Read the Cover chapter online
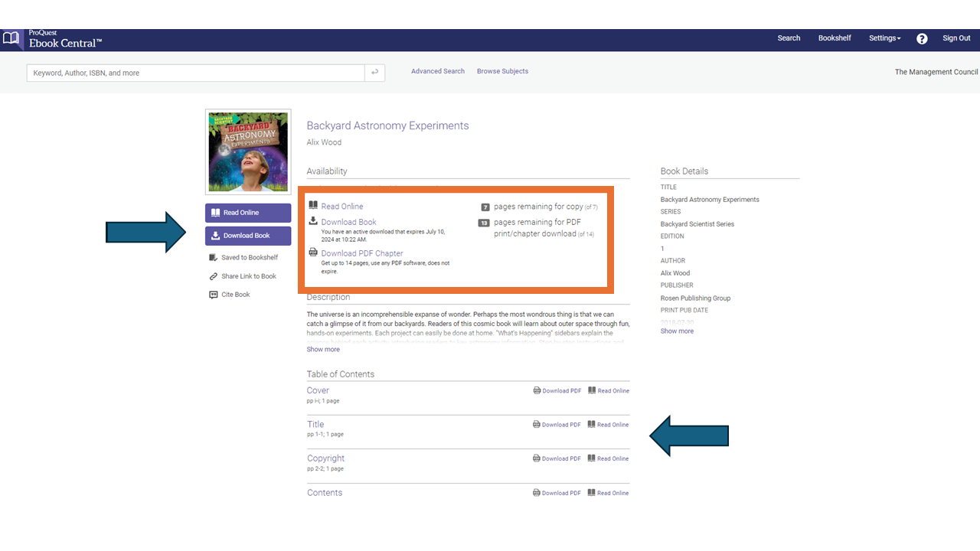The width and height of the screenshot is (980, 551). [x=613, y=391]
